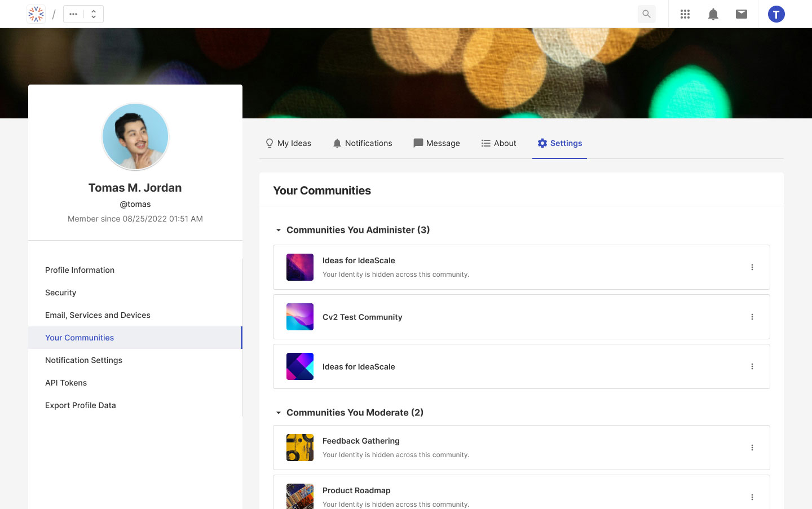Click the IdeaScale logo icon
The width and height of the screenshot is (812, 509).
pyautogui.click(x=36, y=14)
